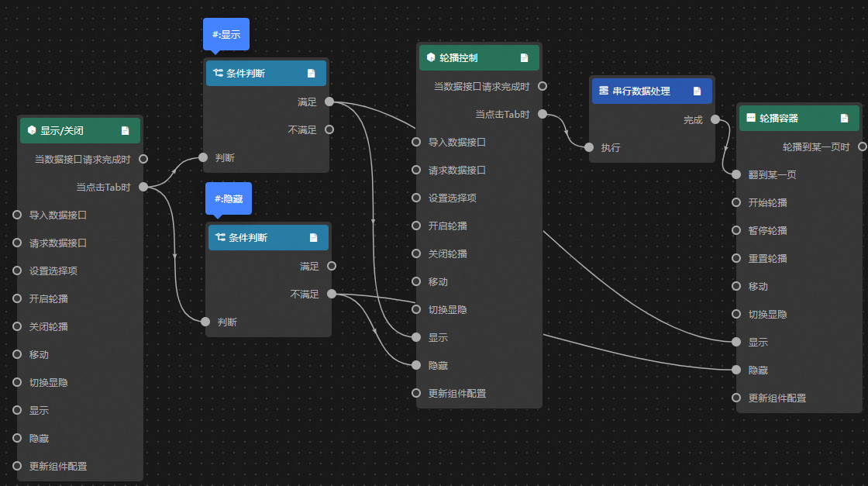This screenshot has height=486, width=868.
Task: Click the 当点击Tab时 port on 显示/关闭
Action: click(x=143, y=186)
